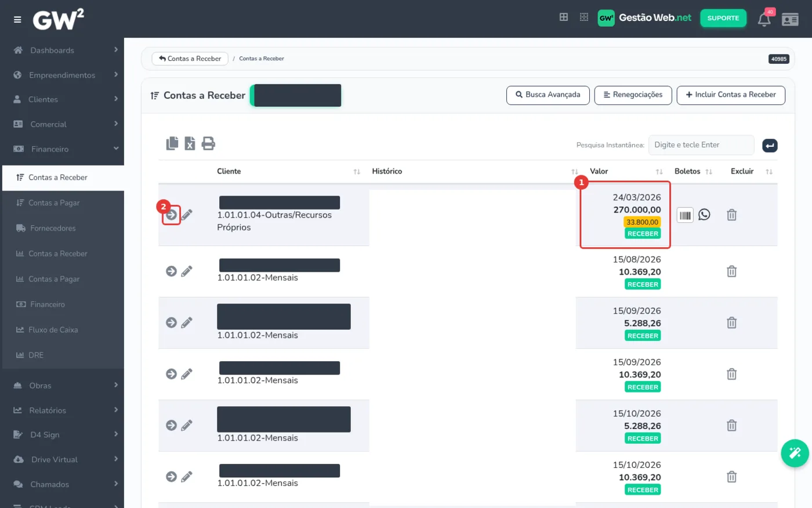Click the SUPORTE button
The height and width of the screenshot is (508, 812).
[x=723, y=18]
